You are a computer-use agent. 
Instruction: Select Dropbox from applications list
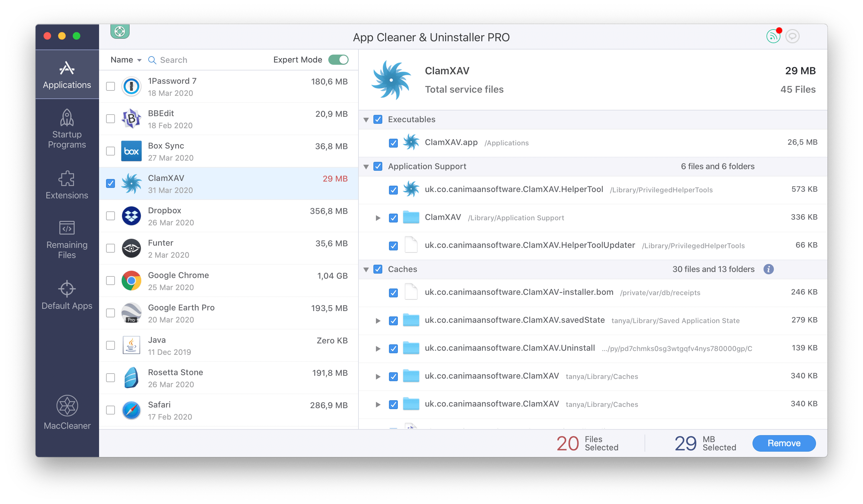tap(231, 217)
